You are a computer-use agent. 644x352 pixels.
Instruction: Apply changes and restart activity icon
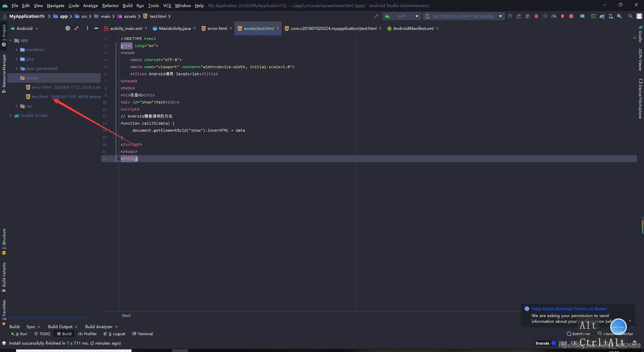(510, 16)
